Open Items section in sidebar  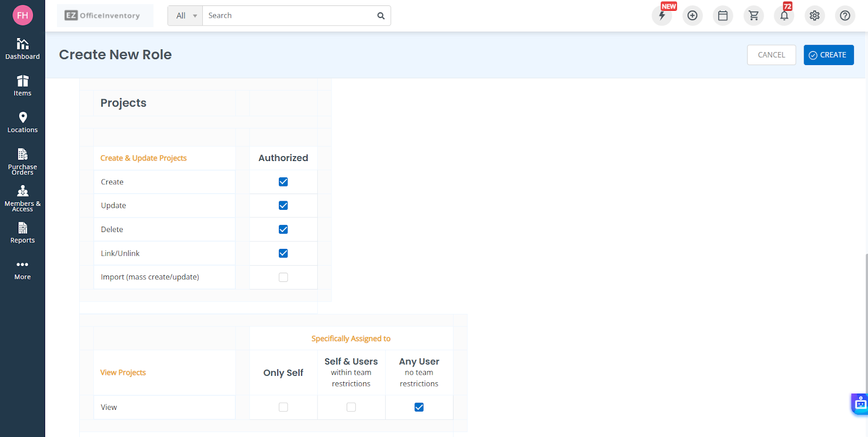point(22,86)
